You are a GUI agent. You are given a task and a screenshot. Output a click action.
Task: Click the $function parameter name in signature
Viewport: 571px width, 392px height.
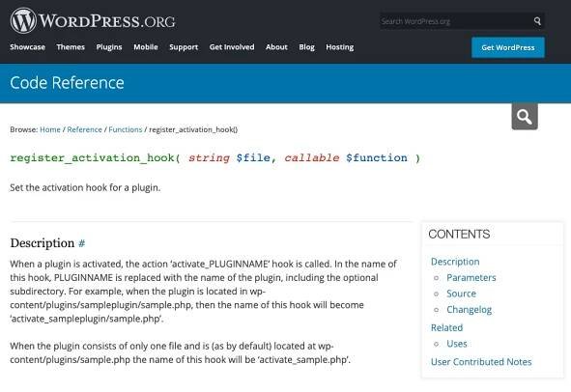coord(377,158)
